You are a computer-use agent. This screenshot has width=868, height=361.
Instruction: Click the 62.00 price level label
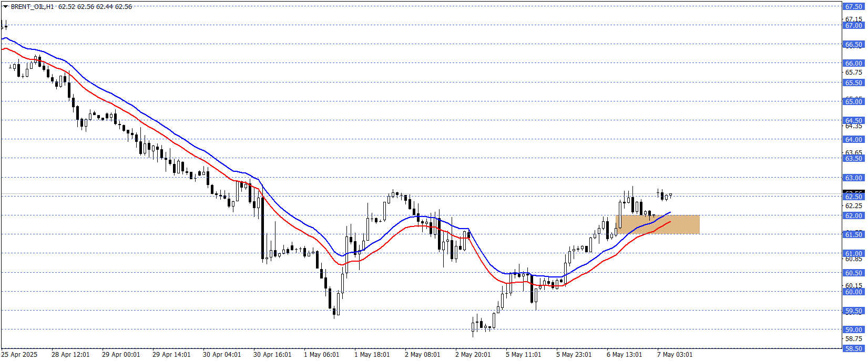point(853,215)
